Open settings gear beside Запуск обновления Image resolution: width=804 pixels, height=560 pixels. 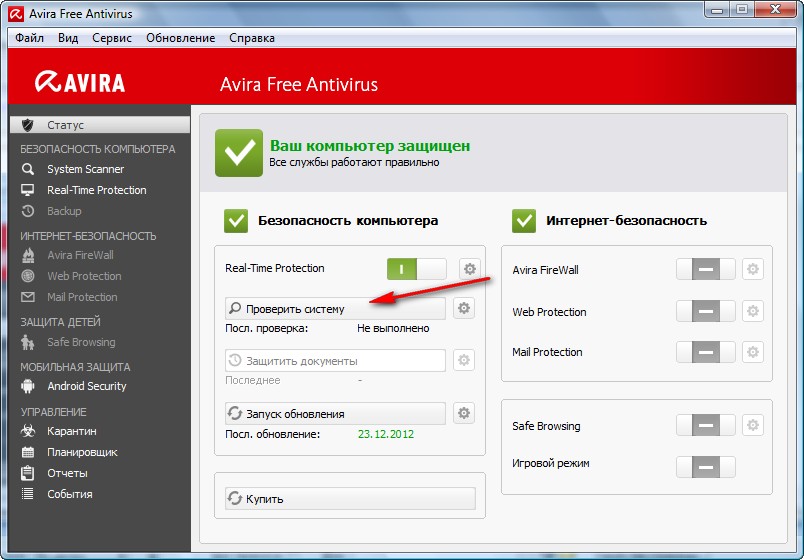(x=464, y=413)
